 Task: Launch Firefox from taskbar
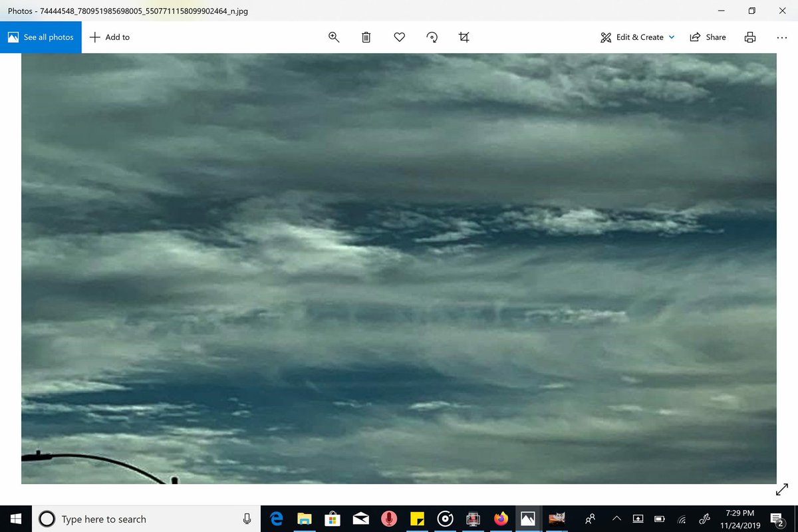click(501, 519)
